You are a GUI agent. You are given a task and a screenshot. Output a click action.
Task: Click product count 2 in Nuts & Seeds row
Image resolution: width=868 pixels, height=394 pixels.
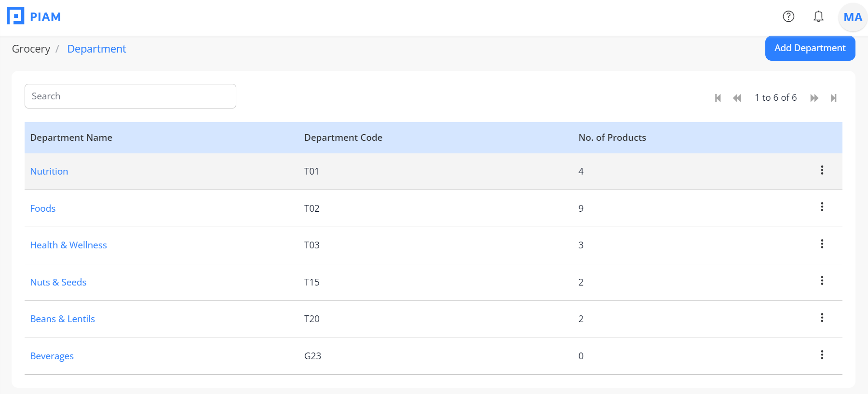click(x=581, y=282)
